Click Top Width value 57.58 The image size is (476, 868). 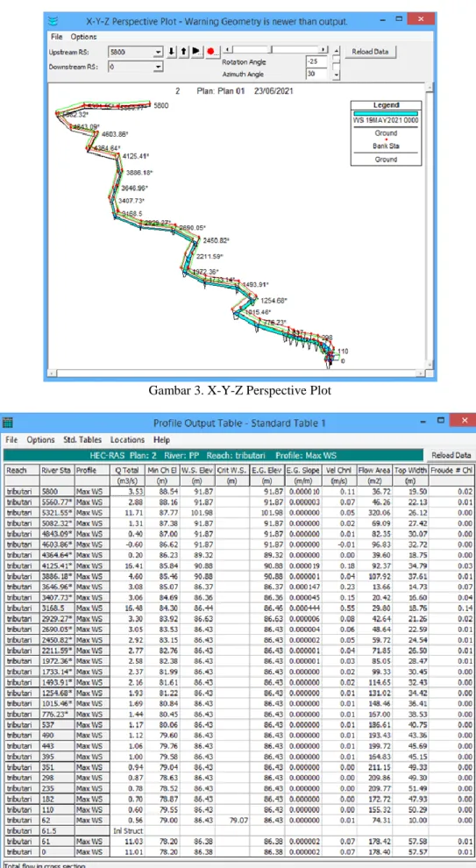[409, 841]
